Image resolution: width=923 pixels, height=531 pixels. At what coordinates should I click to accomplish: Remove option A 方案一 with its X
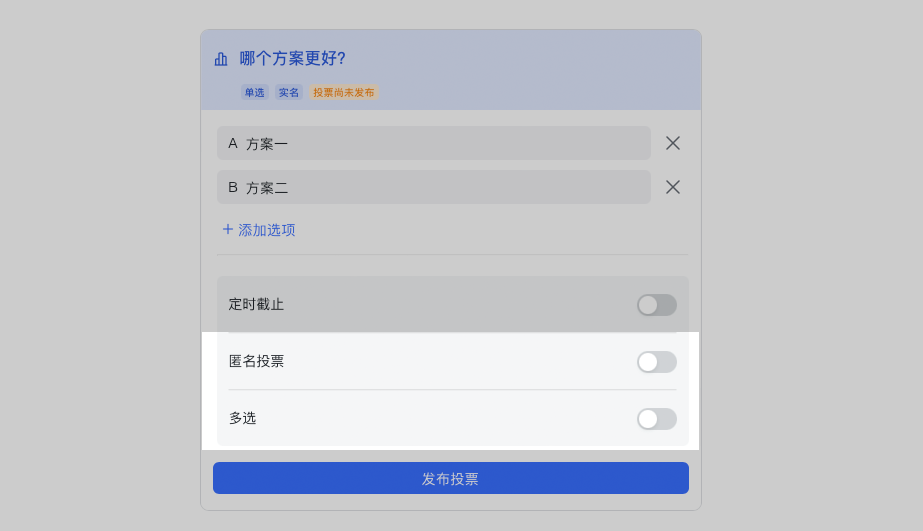pyautogui.click(x=673, y=143)
